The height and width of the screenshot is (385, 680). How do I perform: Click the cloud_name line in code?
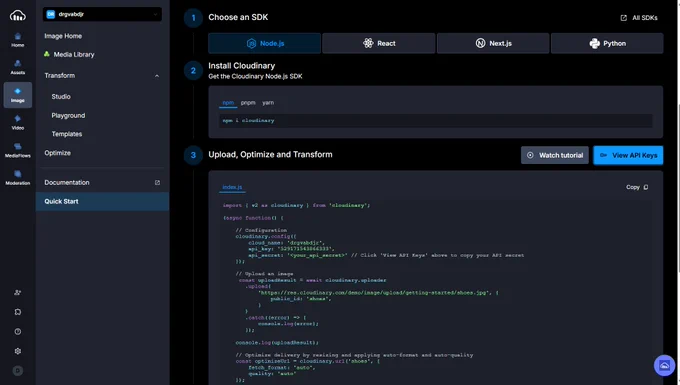coord(286,243)
